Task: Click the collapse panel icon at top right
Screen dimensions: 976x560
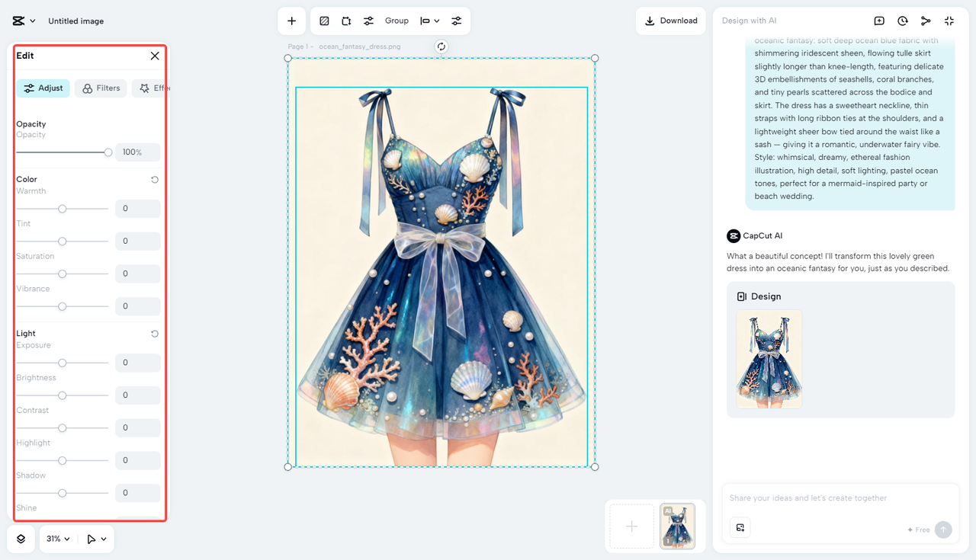Action: point(949,21)
